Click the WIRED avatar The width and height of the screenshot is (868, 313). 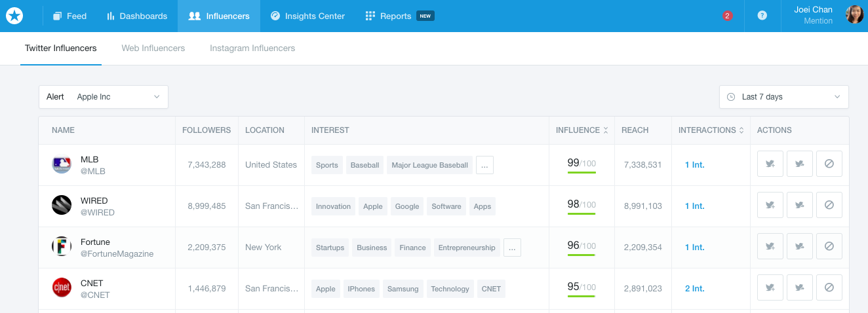click(62, 206)
